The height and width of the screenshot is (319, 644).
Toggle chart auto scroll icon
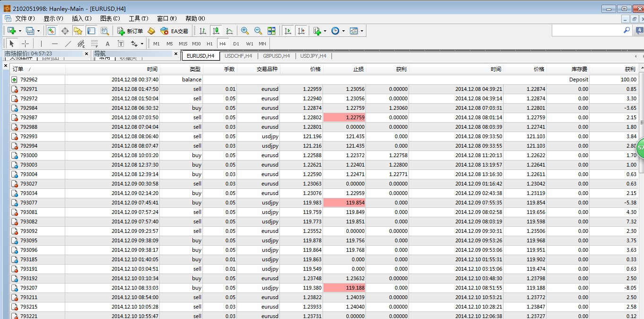tap(287, 31)
